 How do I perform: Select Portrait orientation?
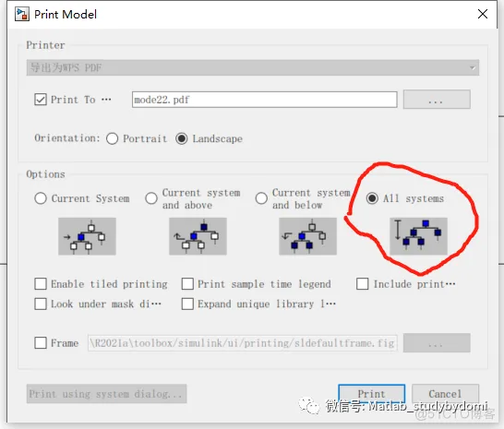(x=113, y=138)
